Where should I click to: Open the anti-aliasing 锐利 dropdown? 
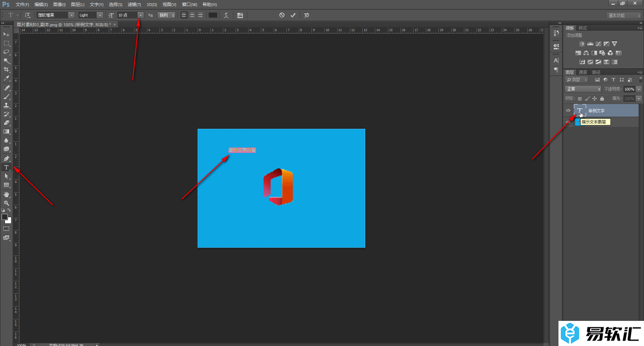pyautogui.click(x=167, y=15)
